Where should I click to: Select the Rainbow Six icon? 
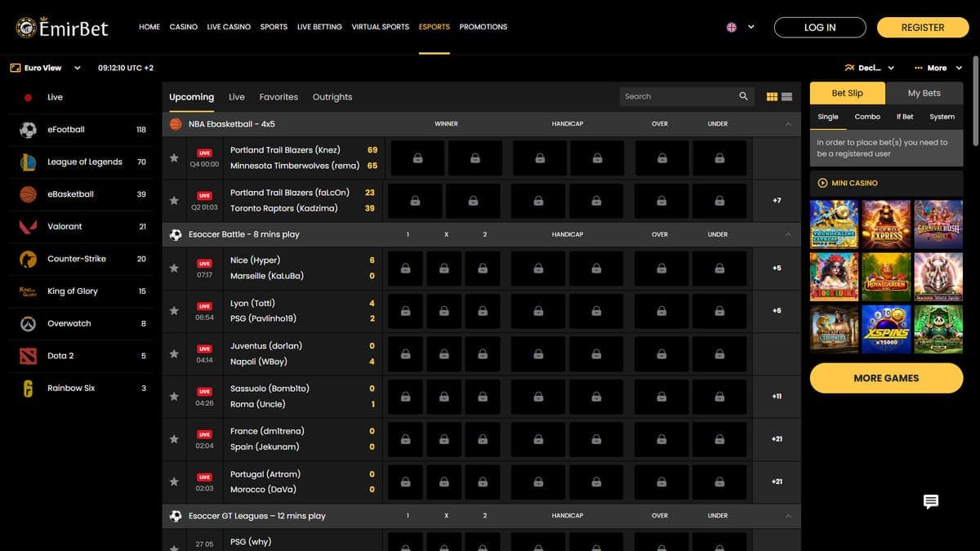28,389
